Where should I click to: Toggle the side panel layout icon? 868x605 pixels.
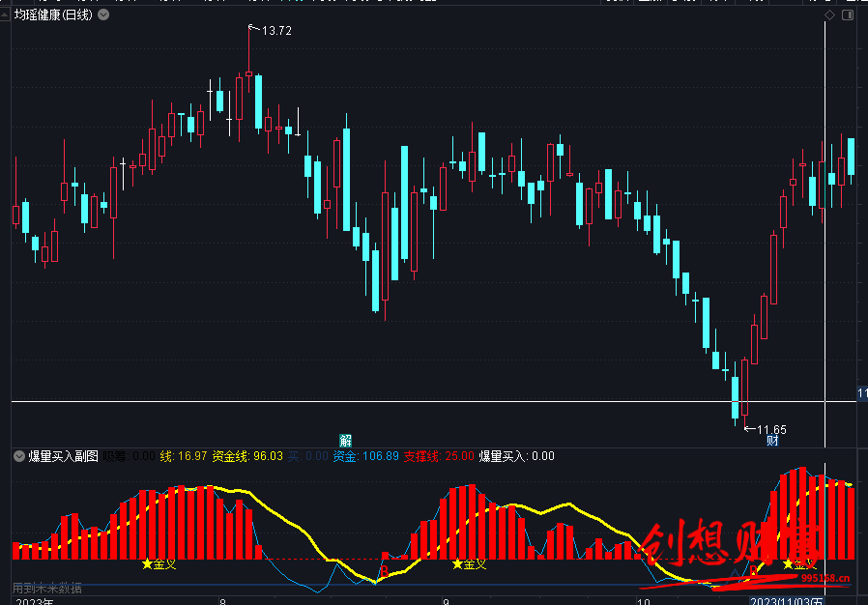coord(848,14)
